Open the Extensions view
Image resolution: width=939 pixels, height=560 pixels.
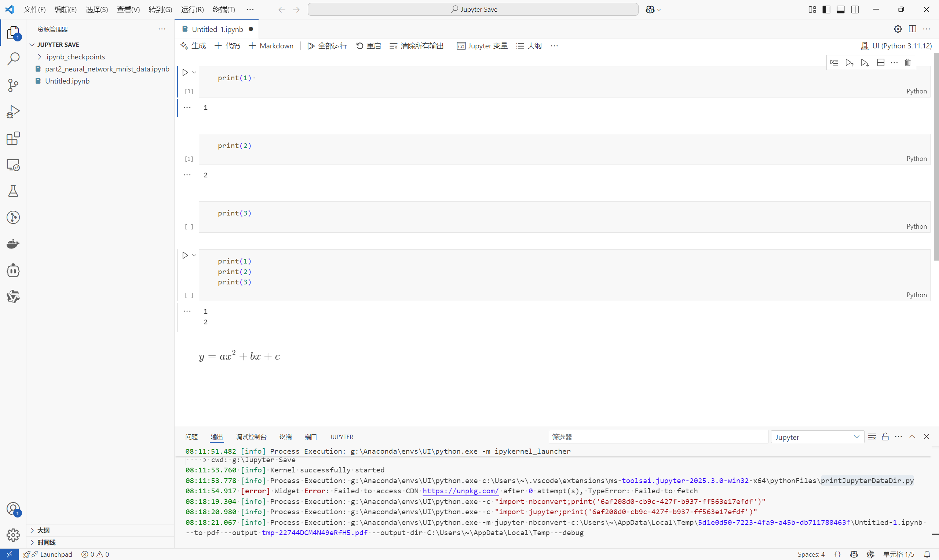pos(13,139)
